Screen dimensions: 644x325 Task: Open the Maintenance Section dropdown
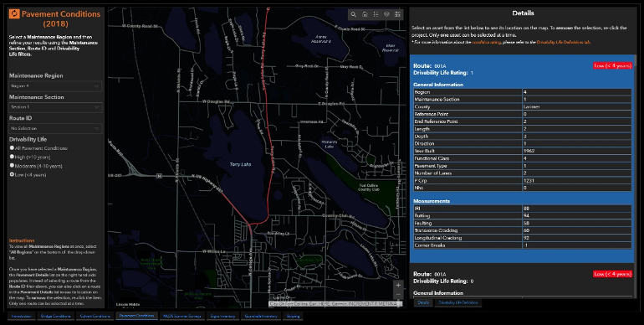(55, 107)
